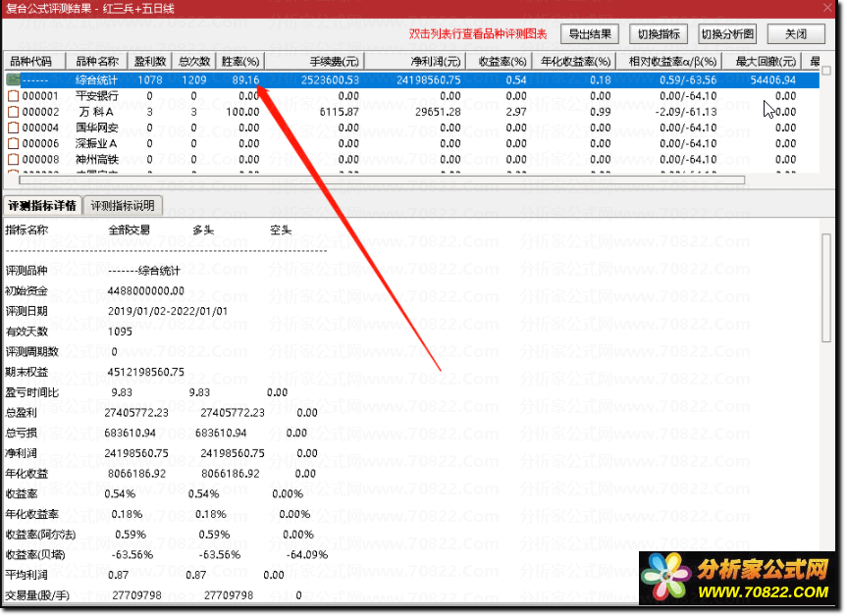Screen dimensions: 847x616
Task: Click the 54406.94 max drawdown cell
Action: click(x=773, y=79)
